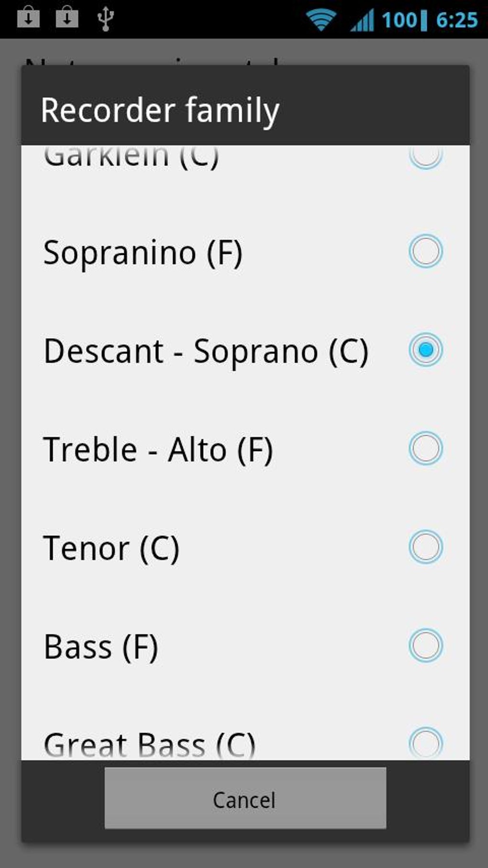Select the Sopranino (F) radio button
488x868 pixels.
(425, 251)
